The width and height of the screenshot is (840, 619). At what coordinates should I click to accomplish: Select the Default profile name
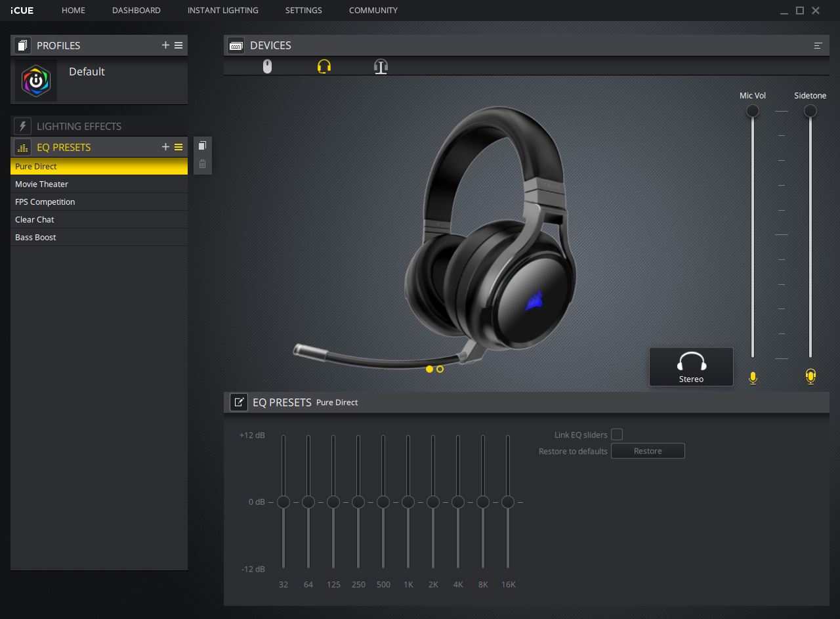[x=87, y=72]
